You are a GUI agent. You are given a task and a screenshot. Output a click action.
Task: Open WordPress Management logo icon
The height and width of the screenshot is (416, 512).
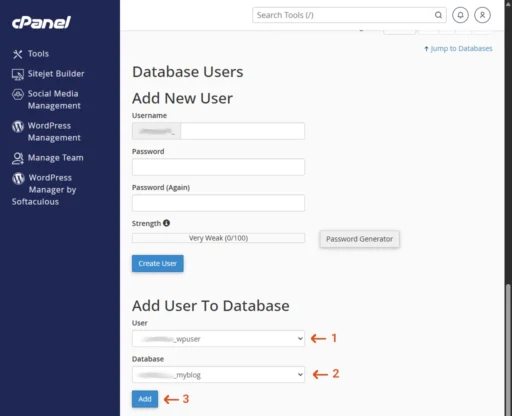pos(18,126)
